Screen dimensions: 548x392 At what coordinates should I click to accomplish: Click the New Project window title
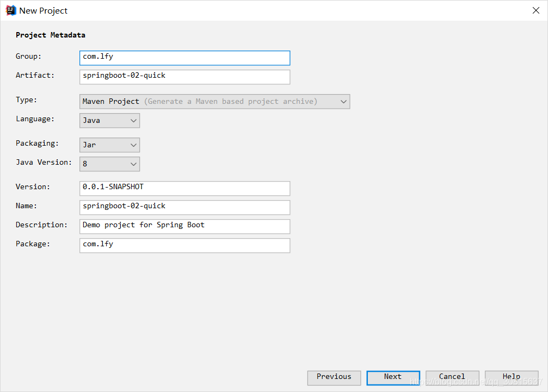[44, 11]
